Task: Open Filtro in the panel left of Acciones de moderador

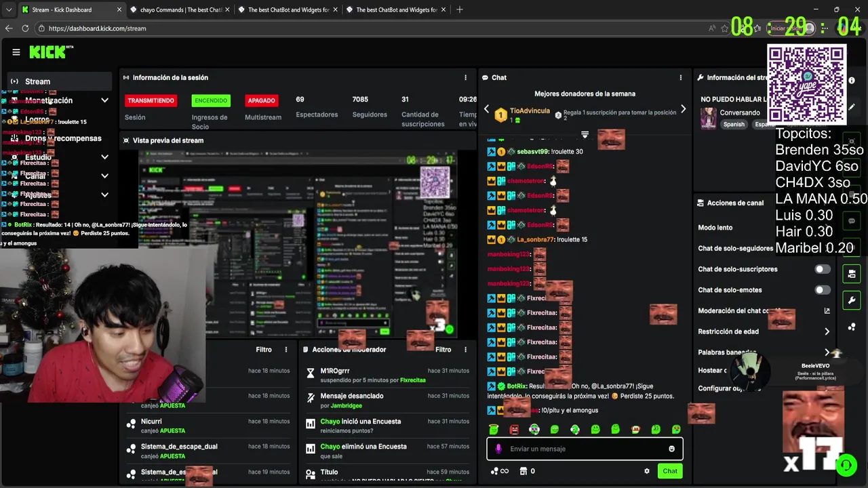Action: [x=264, y=350]
